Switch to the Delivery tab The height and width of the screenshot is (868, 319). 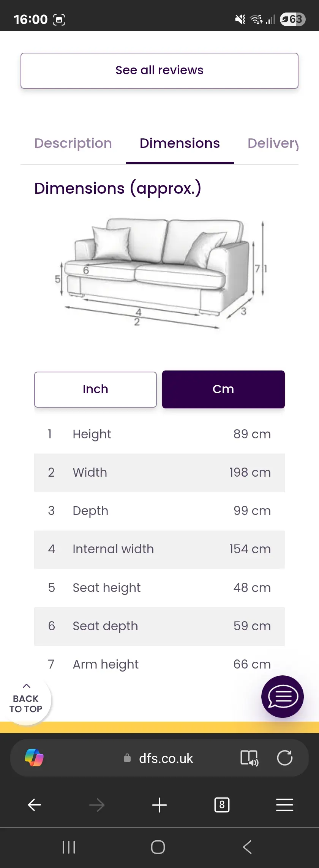pos(273,143)
